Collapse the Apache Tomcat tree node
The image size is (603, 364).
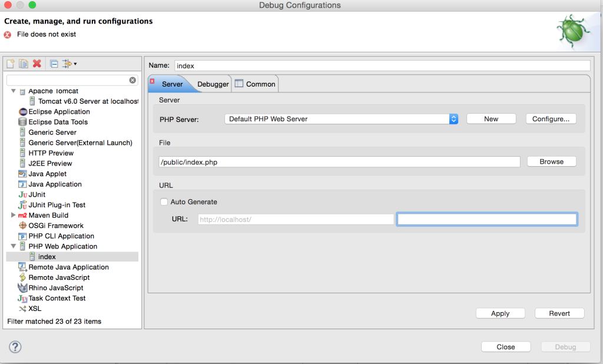[14, 91]
